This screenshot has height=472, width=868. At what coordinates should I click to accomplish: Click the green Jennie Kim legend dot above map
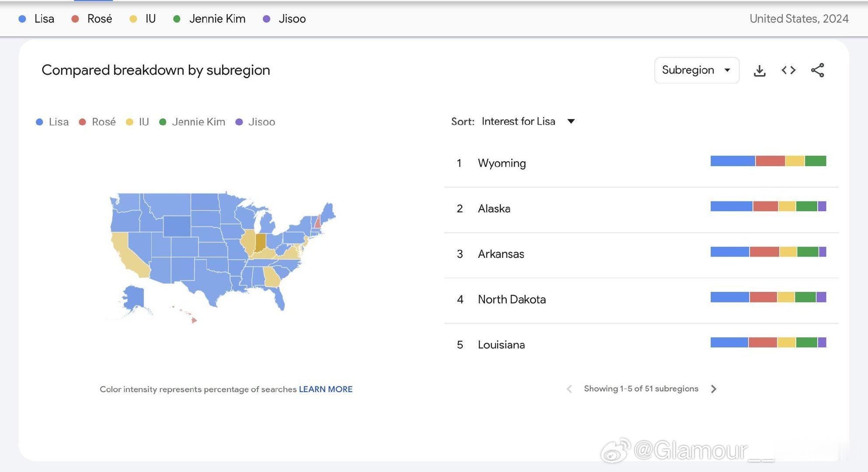pyautogui.click(x=163, y=122)
